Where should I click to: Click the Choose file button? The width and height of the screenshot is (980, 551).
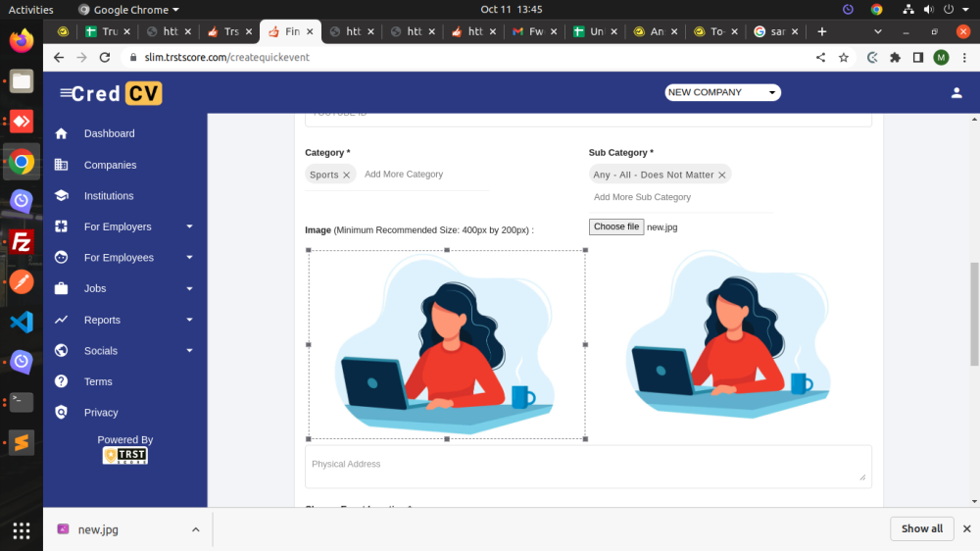pos(616,227)
